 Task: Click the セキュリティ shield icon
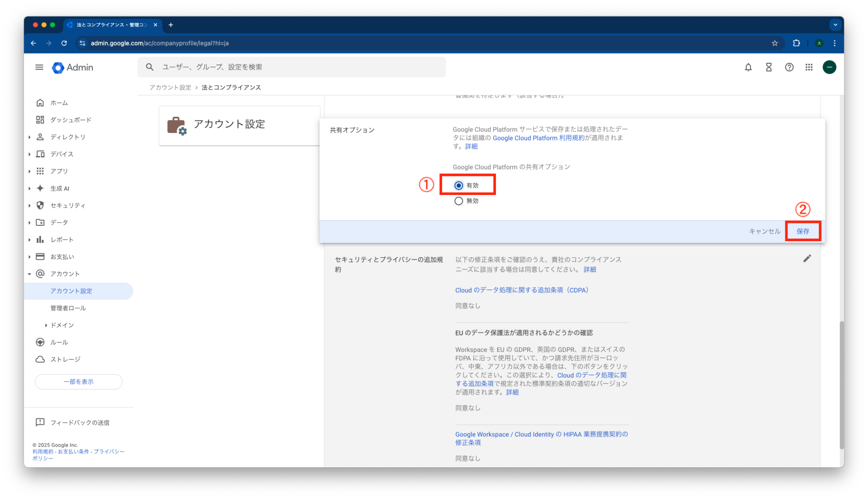tap(40, 205)
